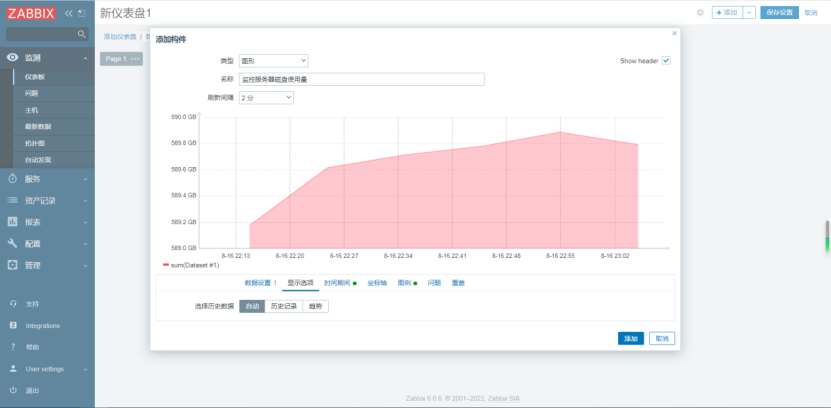Expand the 管理 menu section
Viewport: 831px width, 408px height.
85,265
